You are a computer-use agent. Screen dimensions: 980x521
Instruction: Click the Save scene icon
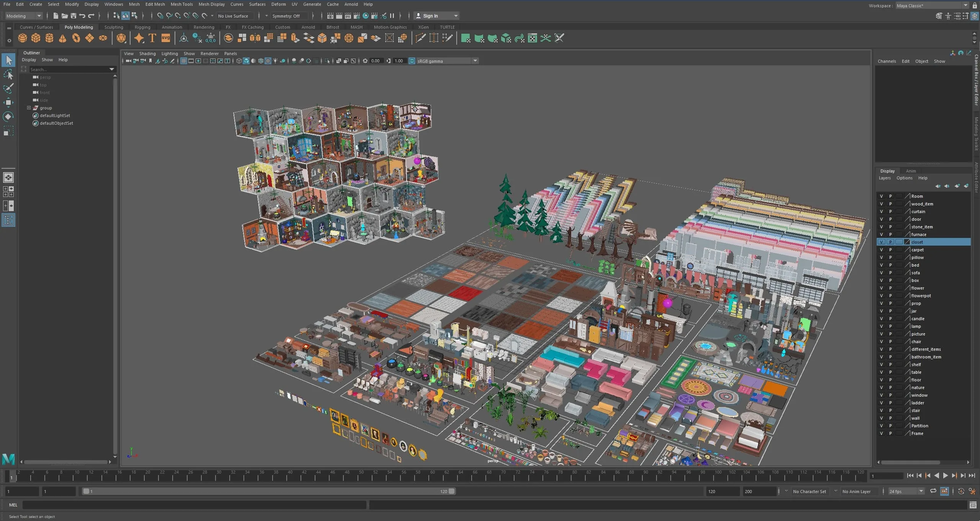pyautogui.click(x=73, y=16)
